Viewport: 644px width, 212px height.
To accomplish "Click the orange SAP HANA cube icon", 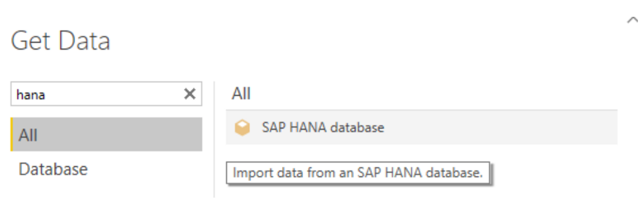I will (242, 128).
